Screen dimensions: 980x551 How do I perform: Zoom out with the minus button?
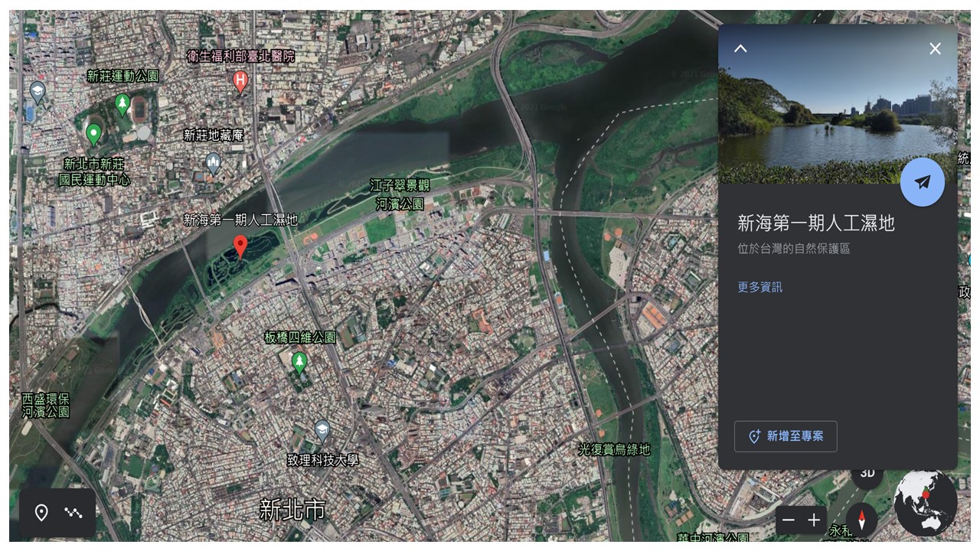click(x=789, y=520)
